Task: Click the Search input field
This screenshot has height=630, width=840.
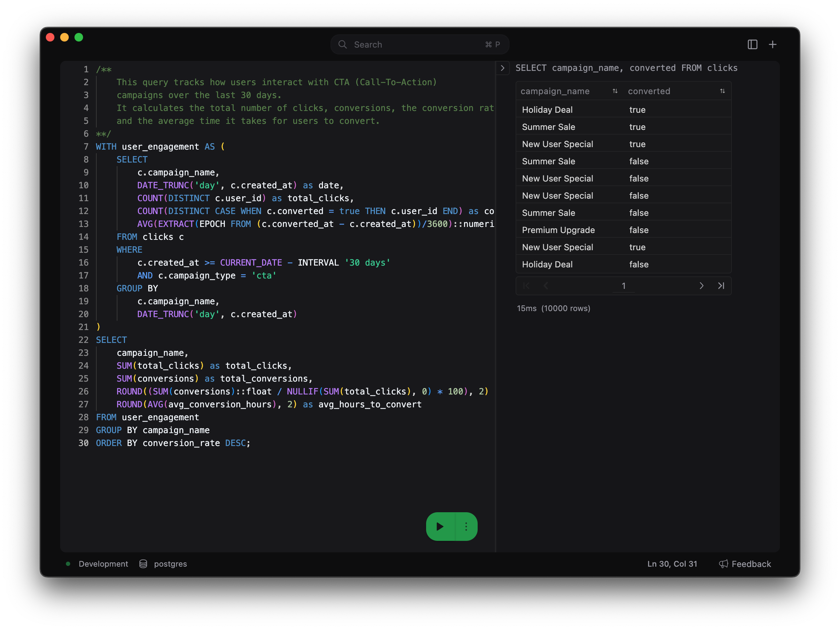Action: 420,44
